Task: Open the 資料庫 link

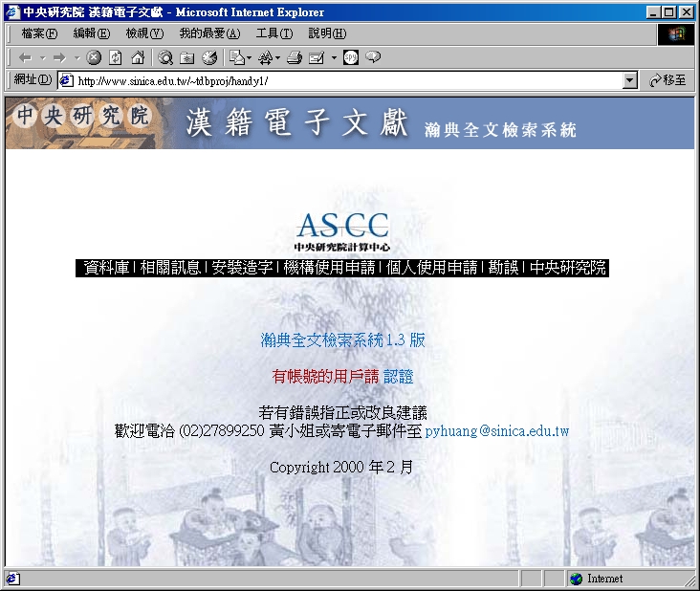Action: [106, 268]
